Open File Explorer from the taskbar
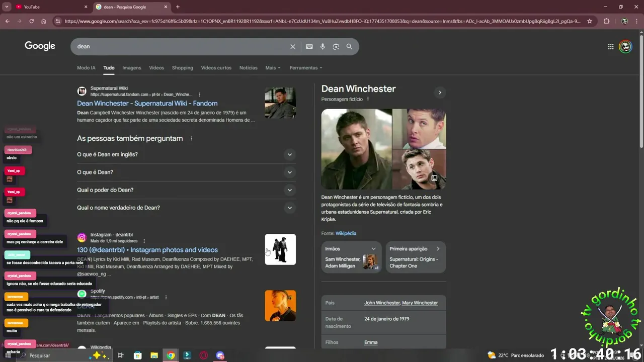The height and width of the screenshot is (362, 644). (154, 355)
